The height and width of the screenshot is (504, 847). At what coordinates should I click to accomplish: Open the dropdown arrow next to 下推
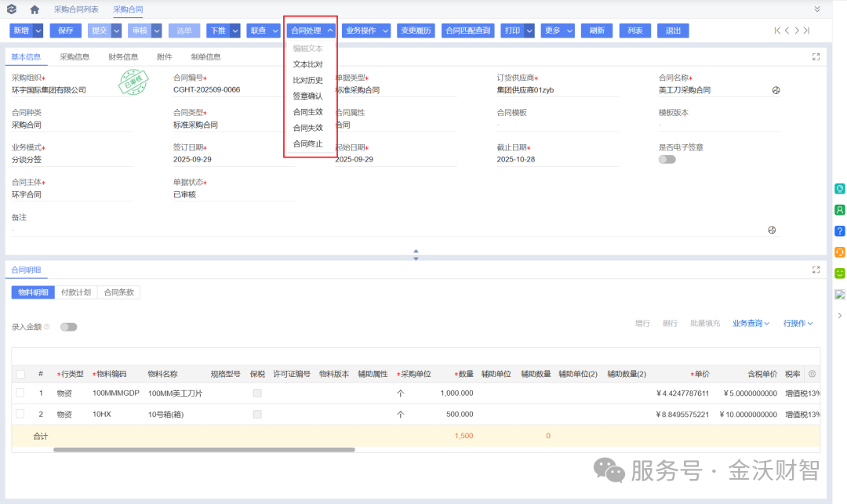(235, 31)
